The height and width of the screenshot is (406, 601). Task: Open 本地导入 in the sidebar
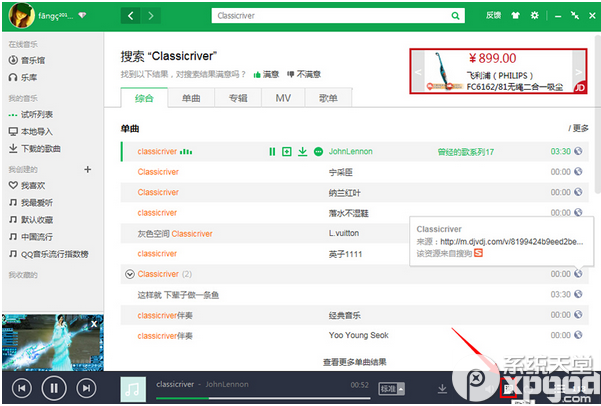31,131
